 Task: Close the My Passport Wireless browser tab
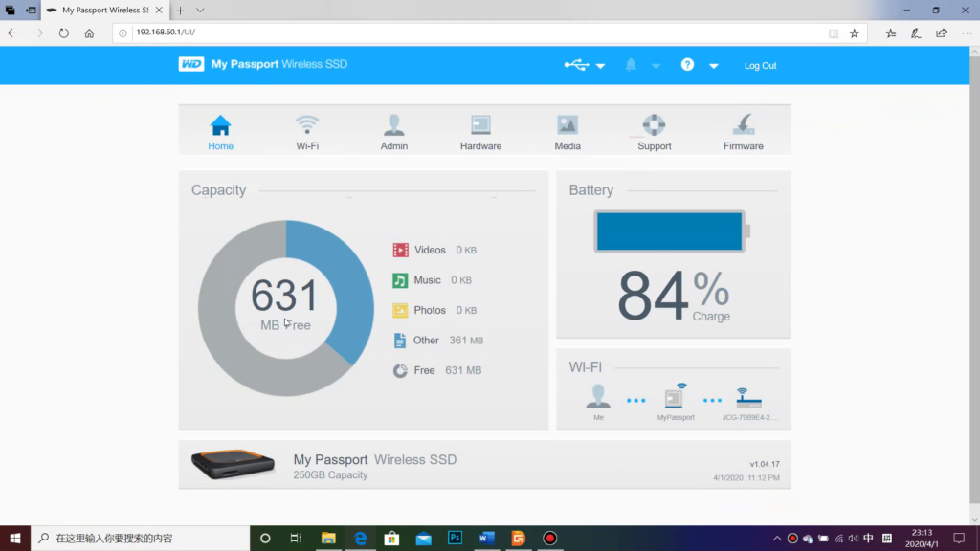click(159, 10)
